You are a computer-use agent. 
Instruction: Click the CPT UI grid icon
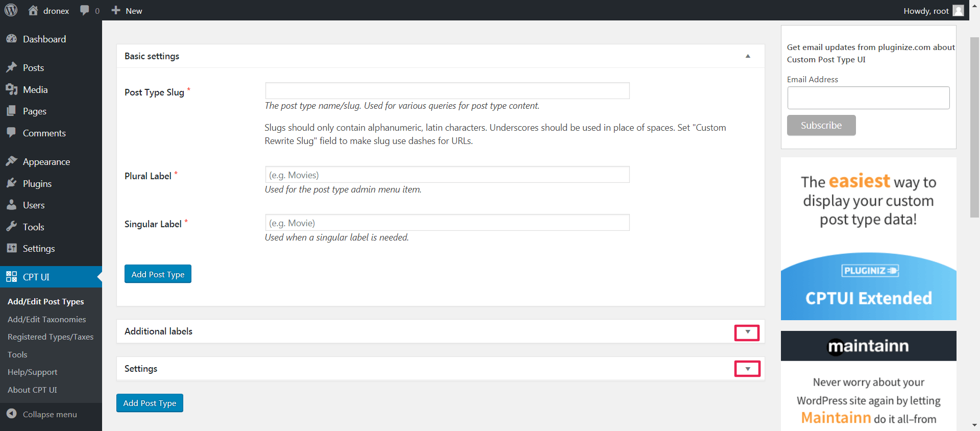click(x=11, y=277)
